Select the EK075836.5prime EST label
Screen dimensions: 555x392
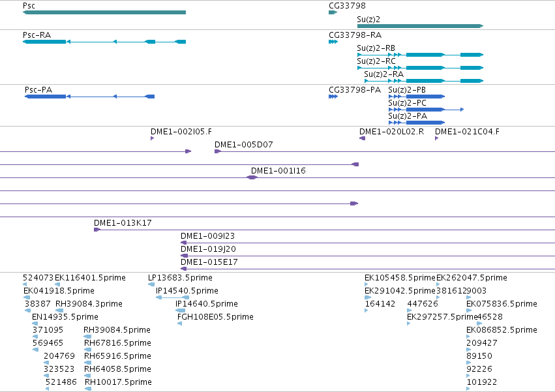502,304
